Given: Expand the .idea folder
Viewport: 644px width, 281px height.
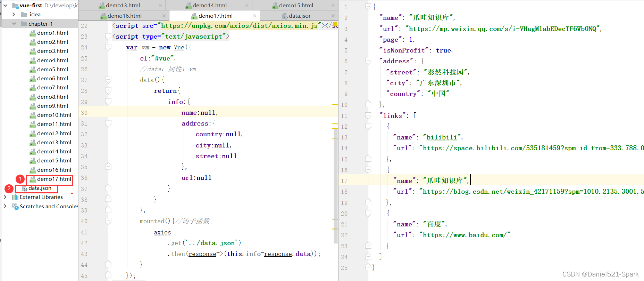Looking at the screenshot, I should [x=14, y=14].
